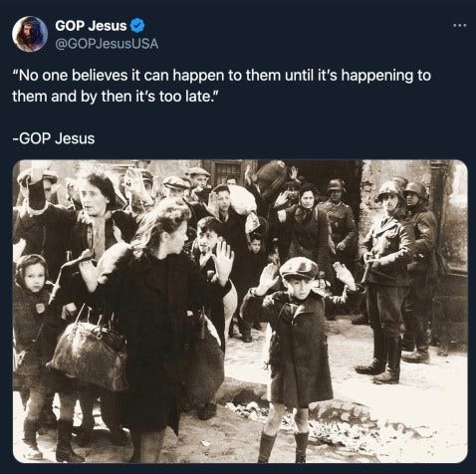This screenshot has width=476, height=474.
Task: Visit the GOP Jesus display name link
Action: tap(91, 26)
